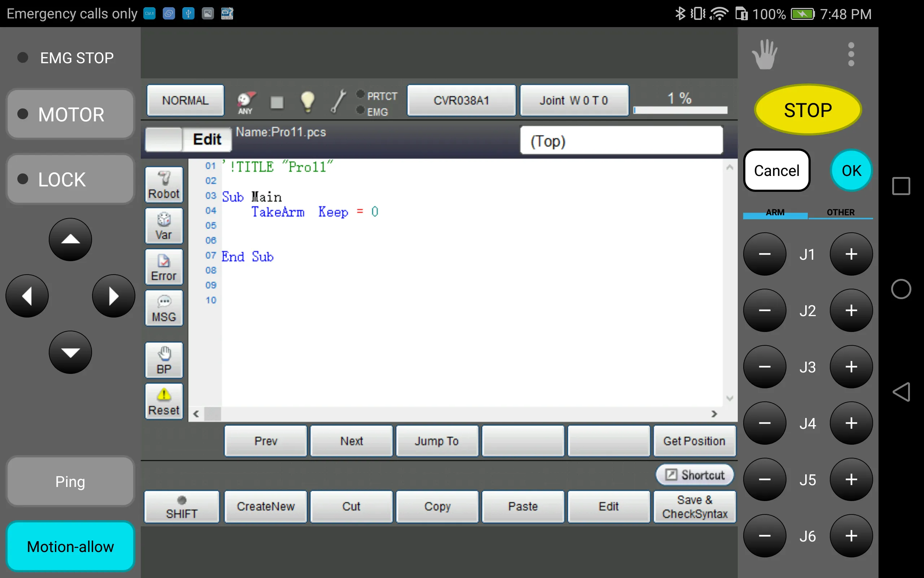The image size is (924, 578).
Task: Click the BP breakpoint icon
Action: [x=164, y=360]
